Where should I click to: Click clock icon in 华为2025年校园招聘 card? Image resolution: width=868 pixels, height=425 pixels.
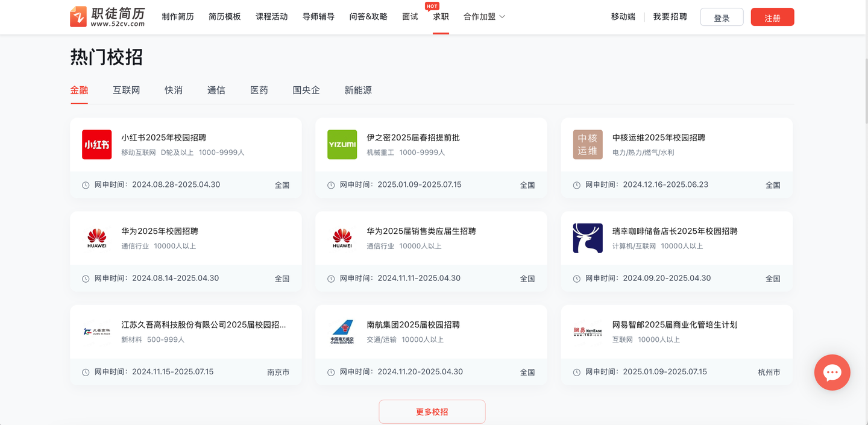[86, 279]
